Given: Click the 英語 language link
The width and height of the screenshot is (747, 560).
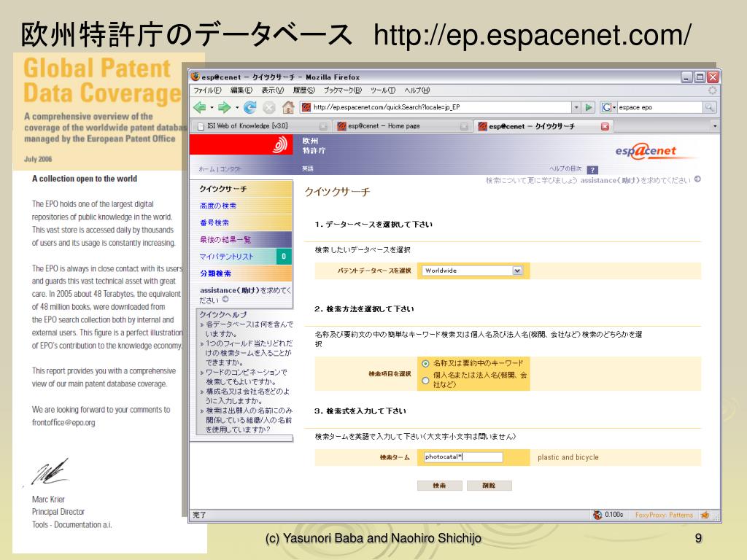Looking at the screenshot, I should (307, 168).
